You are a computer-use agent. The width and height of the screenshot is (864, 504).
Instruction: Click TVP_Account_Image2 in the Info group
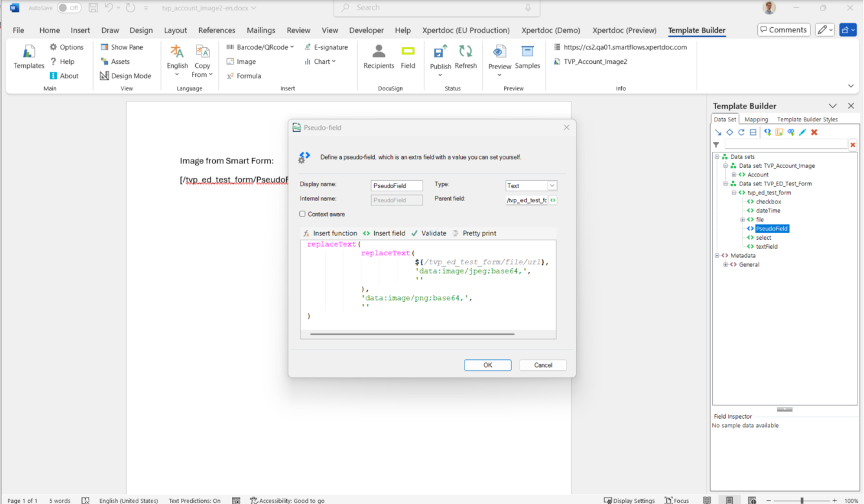click(591, 61)
